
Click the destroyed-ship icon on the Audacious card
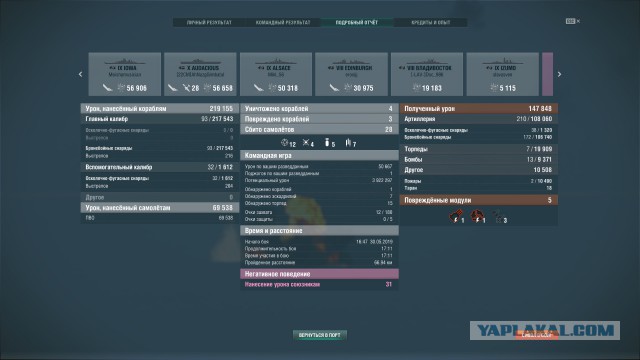pyautogui.click(x=173, y=87)
